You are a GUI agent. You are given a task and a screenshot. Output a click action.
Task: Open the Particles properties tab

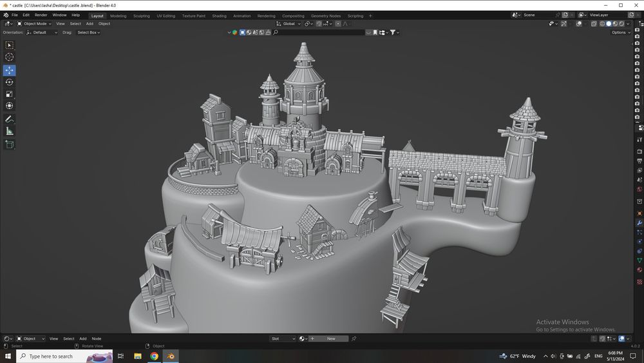[x=639, y=232]
